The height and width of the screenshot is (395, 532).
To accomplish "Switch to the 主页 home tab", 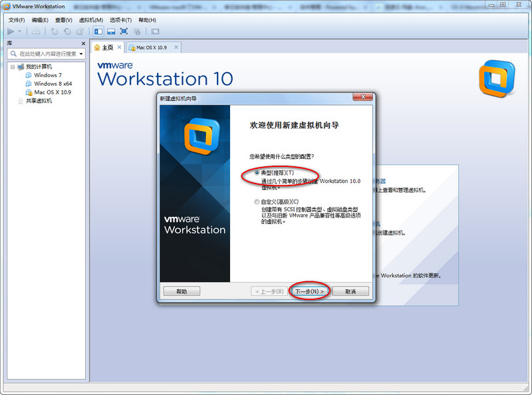I will coord(108,47).
